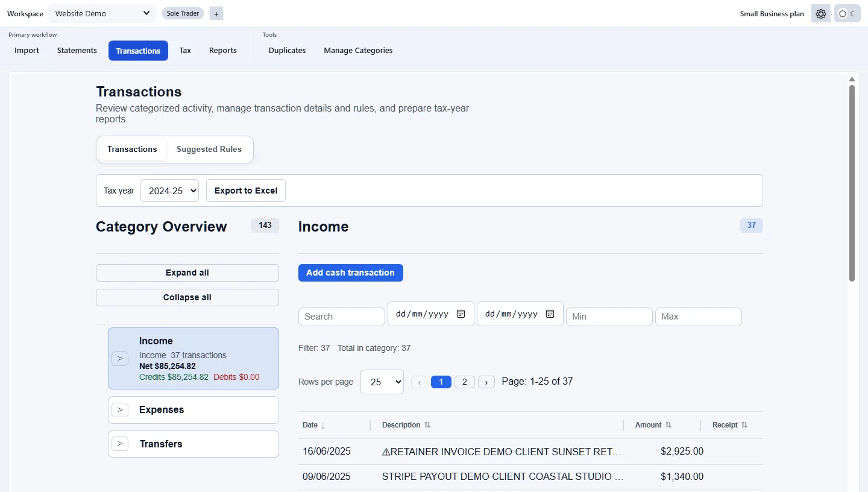Select the Transactions sub-tab

pos(132,150)
